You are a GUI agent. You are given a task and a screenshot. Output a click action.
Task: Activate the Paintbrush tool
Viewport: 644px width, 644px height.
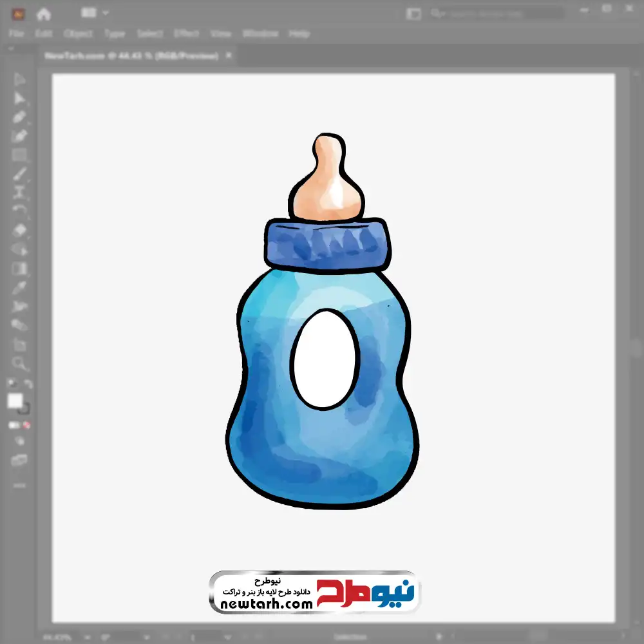(19, 173)
